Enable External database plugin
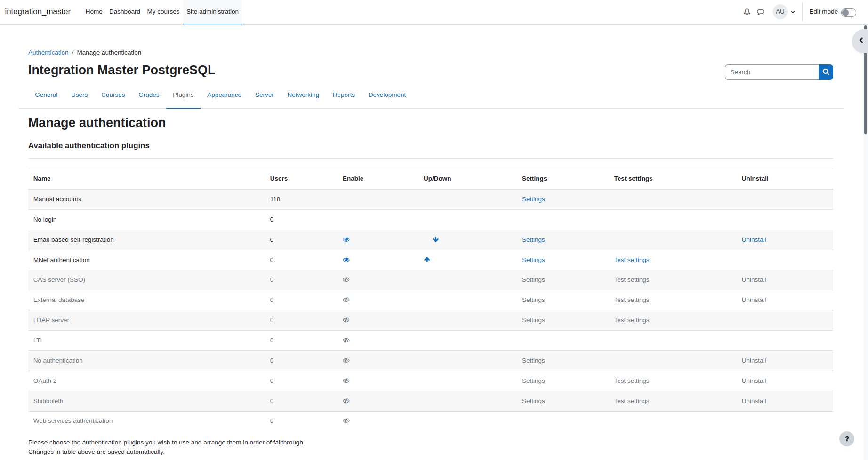 tap(346, 300)
